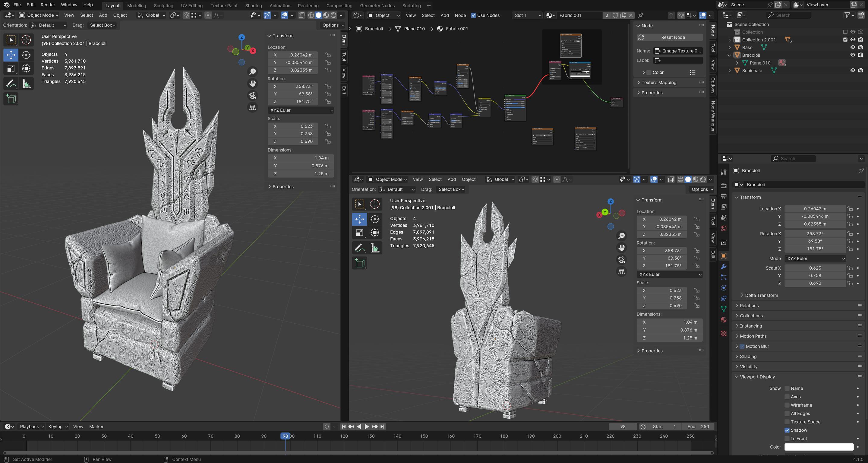Expand Relations panel in Properties editor
Screen dimensions: 868x463
click(x=749, y=306)
